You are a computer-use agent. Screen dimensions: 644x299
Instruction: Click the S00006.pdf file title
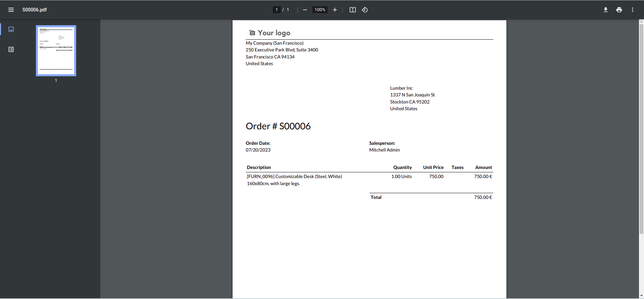35,10
